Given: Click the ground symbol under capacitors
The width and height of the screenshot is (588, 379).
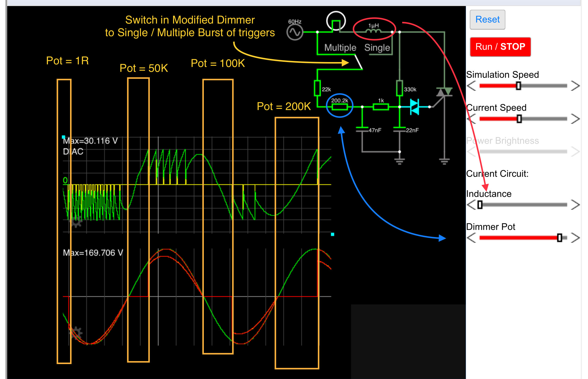Looking at the screenshot, I should tap(399, 161).
